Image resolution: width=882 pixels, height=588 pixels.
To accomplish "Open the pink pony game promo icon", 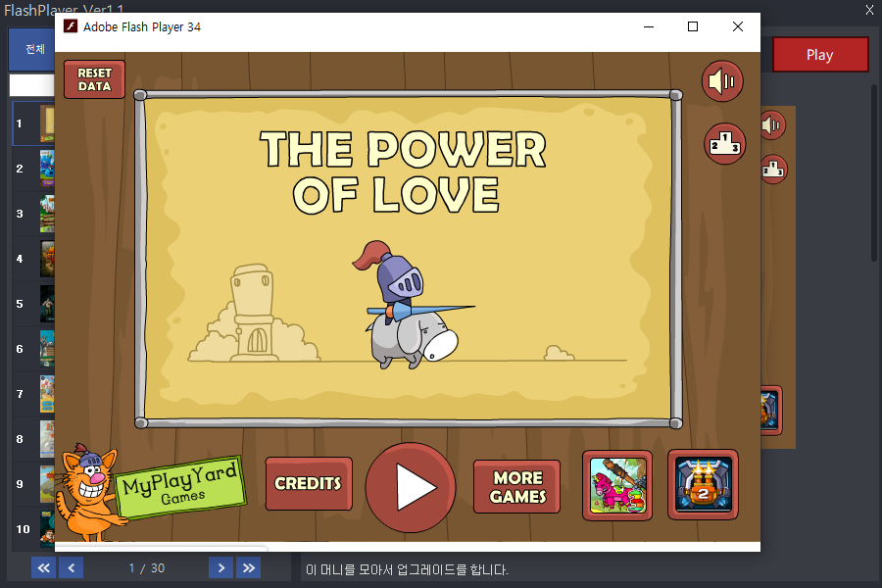I will click(x=617, y=485).
